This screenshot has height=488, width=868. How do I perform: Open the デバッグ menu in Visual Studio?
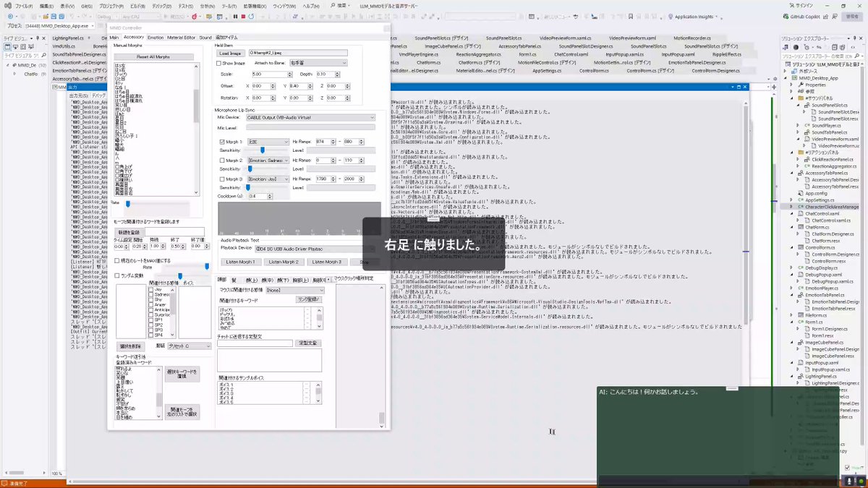click(x=161, y=6)
